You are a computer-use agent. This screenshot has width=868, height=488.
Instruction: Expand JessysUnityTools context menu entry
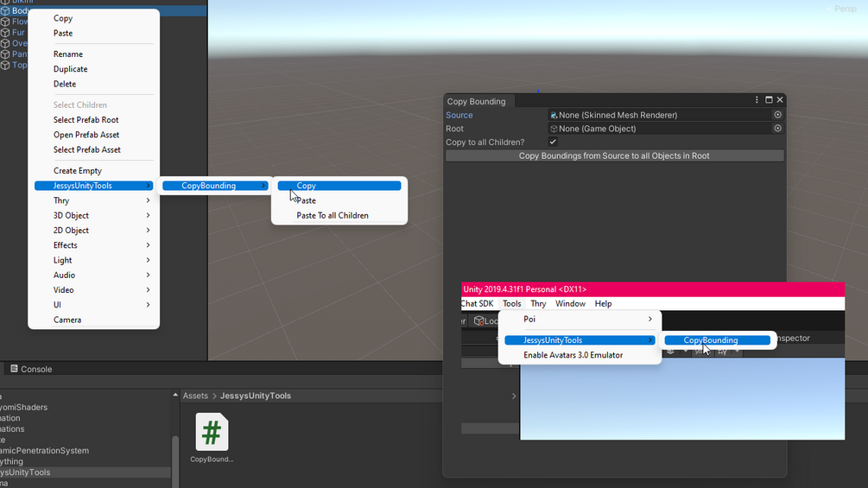point(93,186)
